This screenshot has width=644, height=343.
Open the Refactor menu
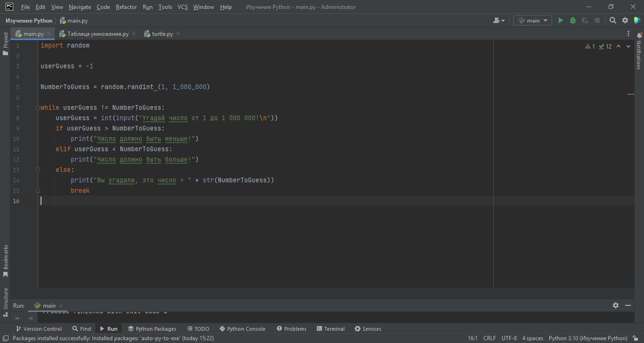[126, 7]
